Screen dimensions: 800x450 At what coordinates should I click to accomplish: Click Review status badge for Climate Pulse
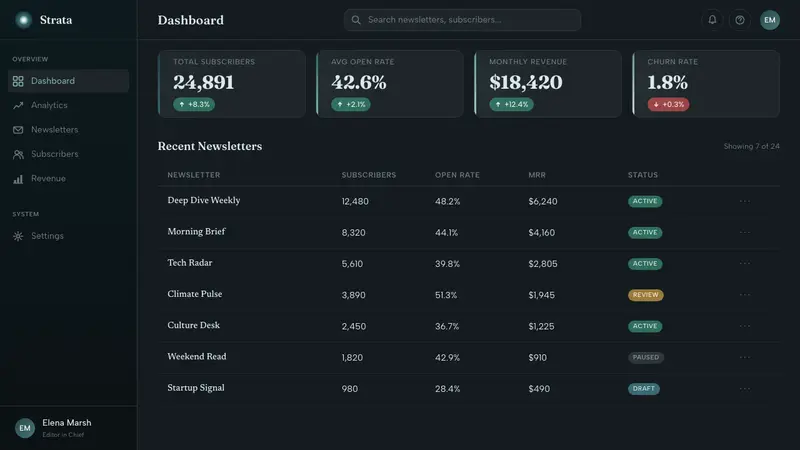(x=645, y=295)
